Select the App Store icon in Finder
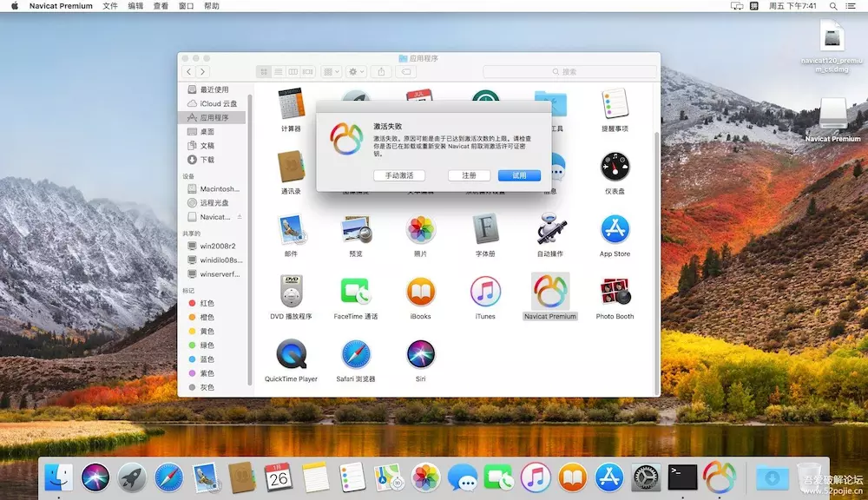Screen dimensions: 868x500 point(615,229)
